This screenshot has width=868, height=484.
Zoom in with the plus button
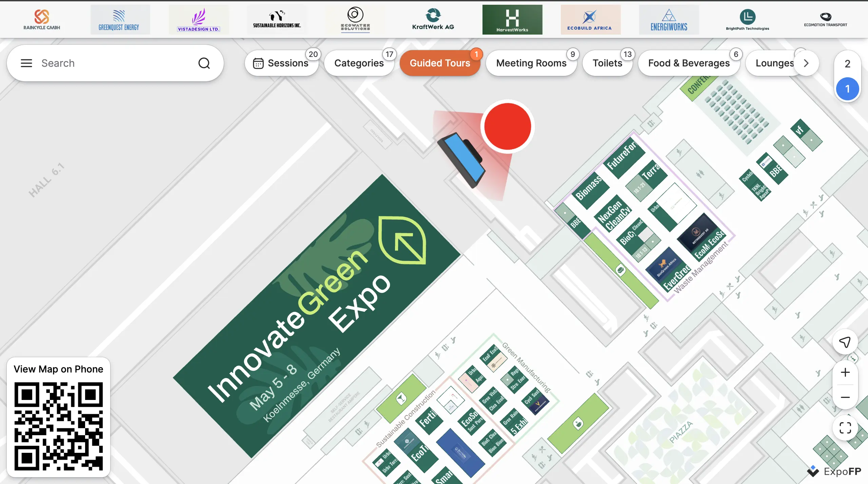point(845,372)
